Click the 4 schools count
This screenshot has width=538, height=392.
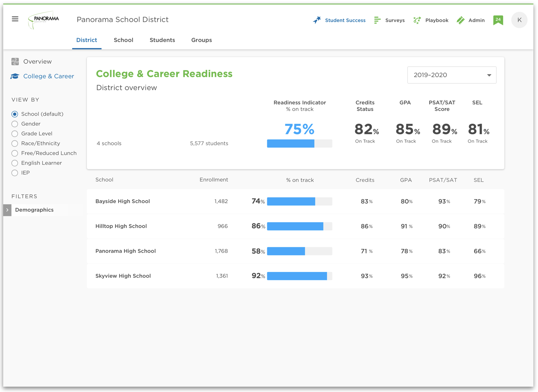tap(109, 143)
